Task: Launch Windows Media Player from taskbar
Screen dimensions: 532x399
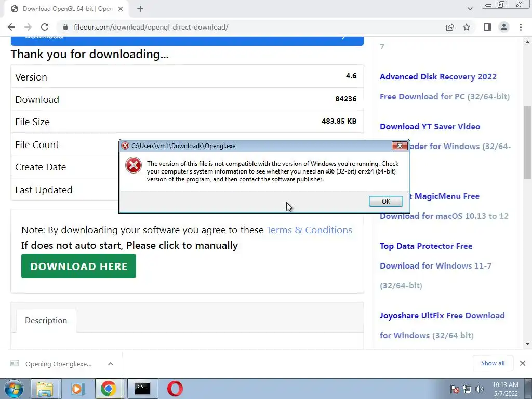Action: coord(77,389)
